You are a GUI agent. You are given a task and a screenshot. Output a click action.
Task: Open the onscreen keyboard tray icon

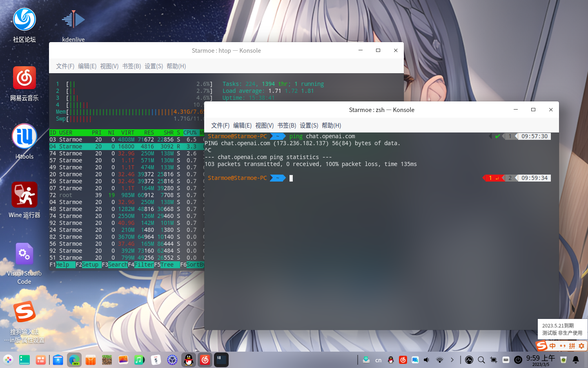click(506, 360)
